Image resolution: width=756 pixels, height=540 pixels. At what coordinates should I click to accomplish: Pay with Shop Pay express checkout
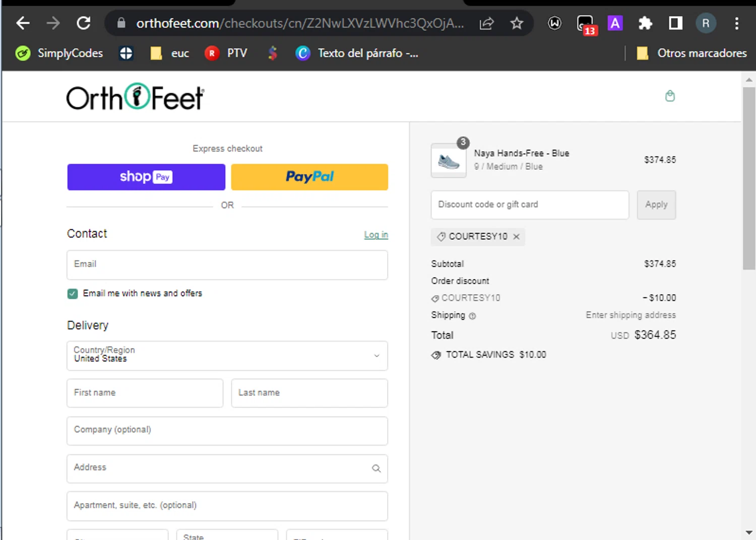pos(146,177)
